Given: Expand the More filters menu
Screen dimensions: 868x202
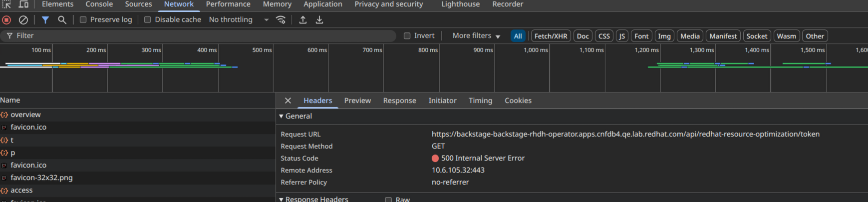Looking at the screenshot, I should pos(476,36).
